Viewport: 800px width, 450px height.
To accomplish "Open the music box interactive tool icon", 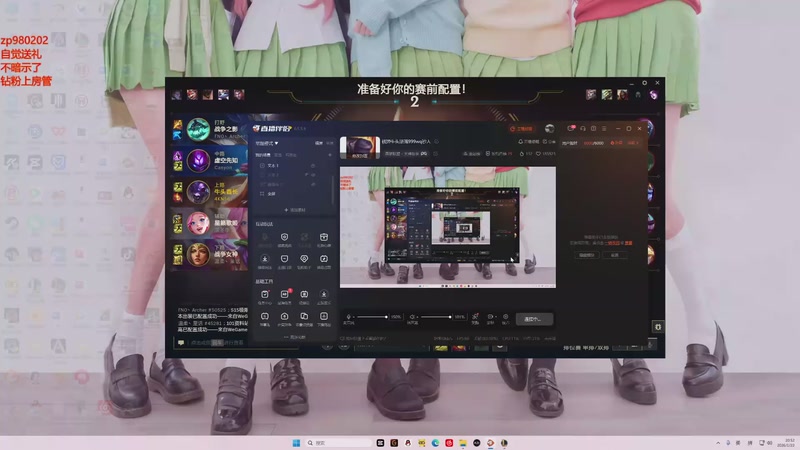I will (x=323, y=261).
